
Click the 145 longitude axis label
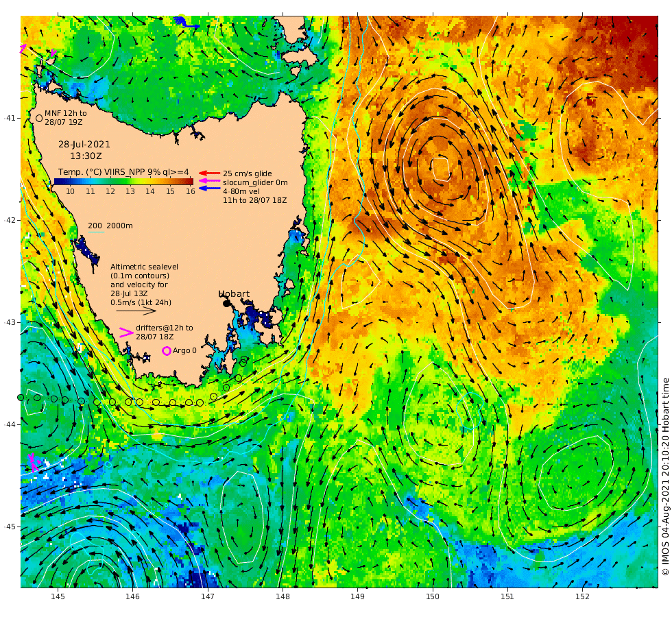(58, 596)
